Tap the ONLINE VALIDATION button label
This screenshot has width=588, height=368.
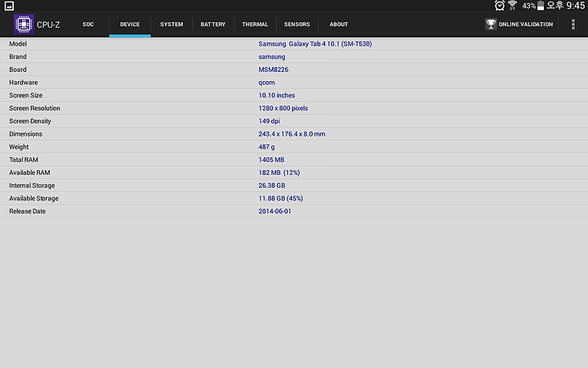(x=526, y=25)
